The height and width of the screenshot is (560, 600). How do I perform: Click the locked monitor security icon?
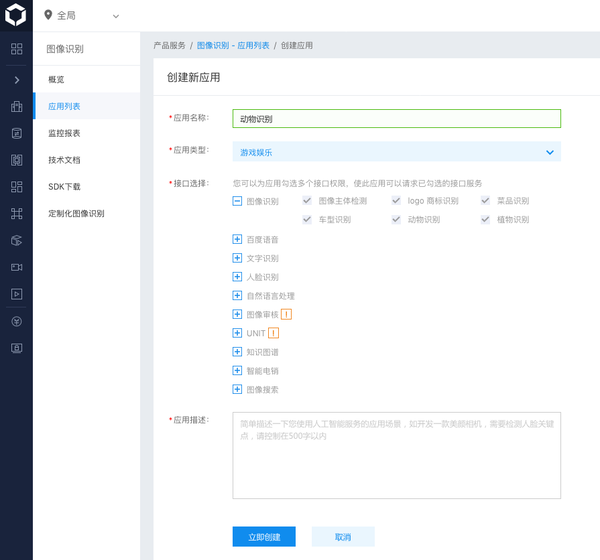[16, 348]
